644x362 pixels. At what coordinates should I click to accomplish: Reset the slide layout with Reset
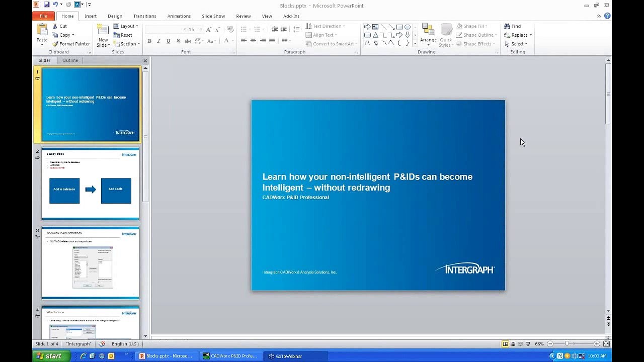coord(123,35)
